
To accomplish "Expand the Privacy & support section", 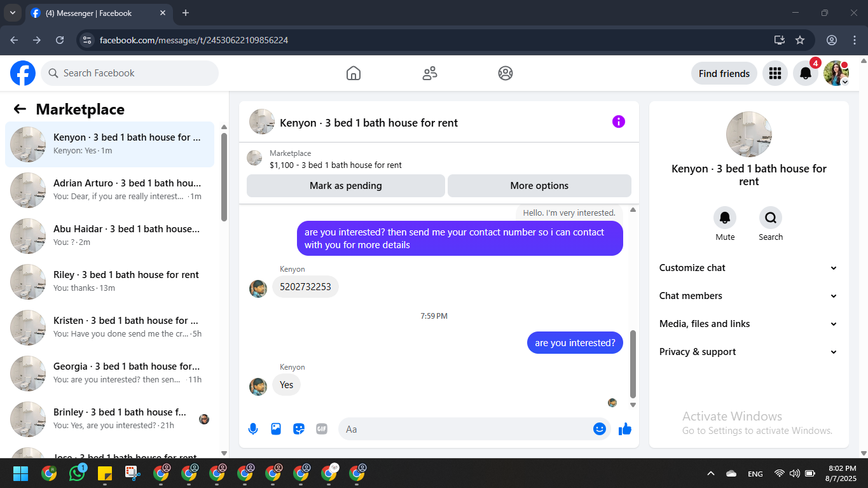I will click(x=748, y=352).
